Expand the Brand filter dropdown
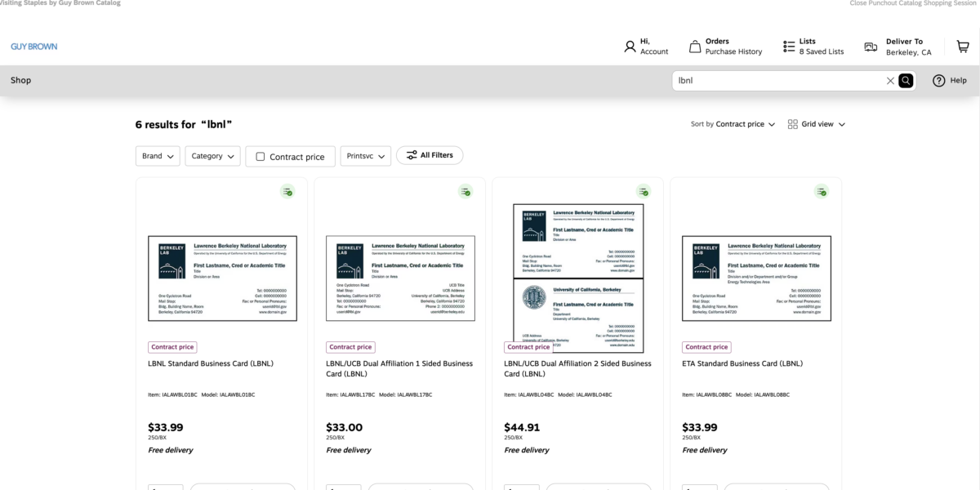980x490 pixels. (x=158, y=156)
